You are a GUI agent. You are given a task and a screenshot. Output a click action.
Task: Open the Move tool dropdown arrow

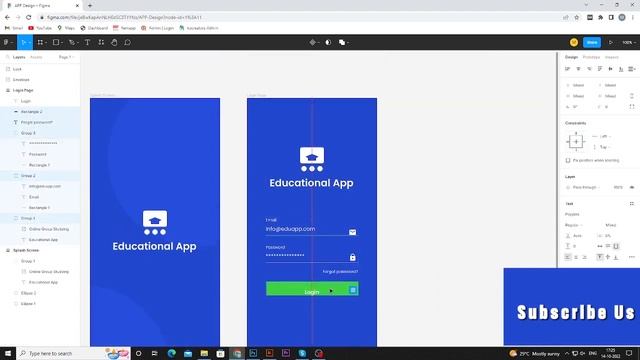[x=30, y=43]
